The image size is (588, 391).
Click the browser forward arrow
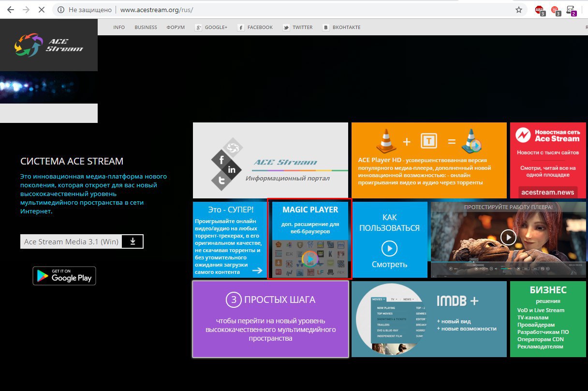26,10
